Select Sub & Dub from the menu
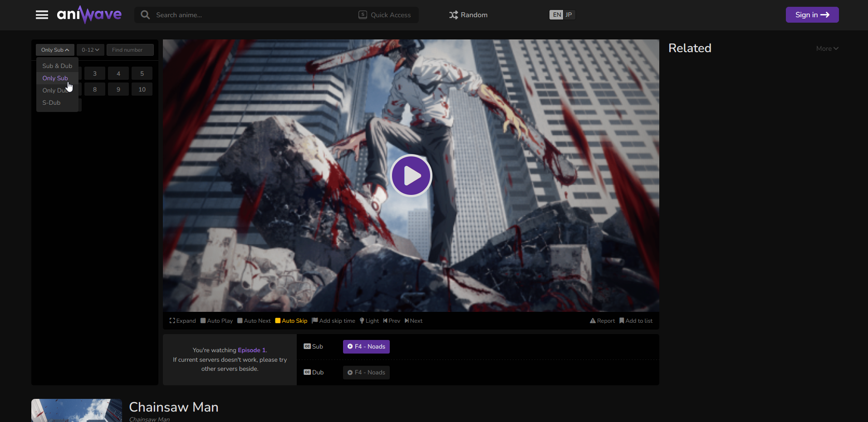 point(57,66)
